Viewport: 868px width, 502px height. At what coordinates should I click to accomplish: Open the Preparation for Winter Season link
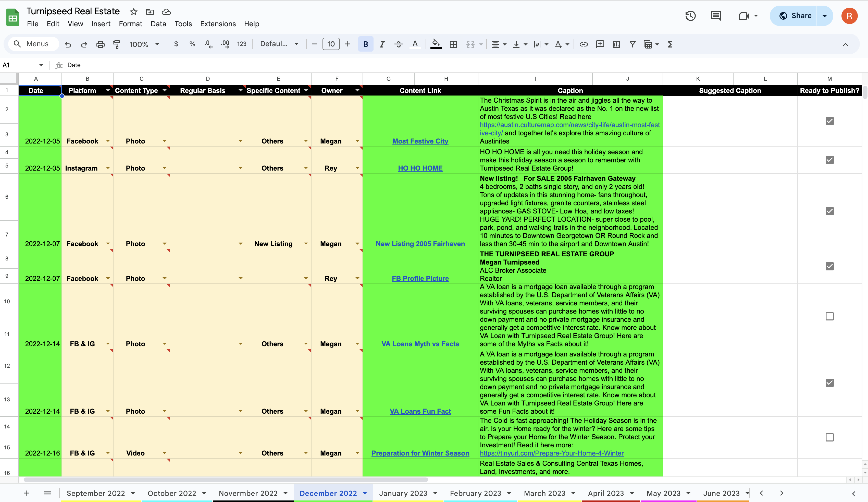420,453
